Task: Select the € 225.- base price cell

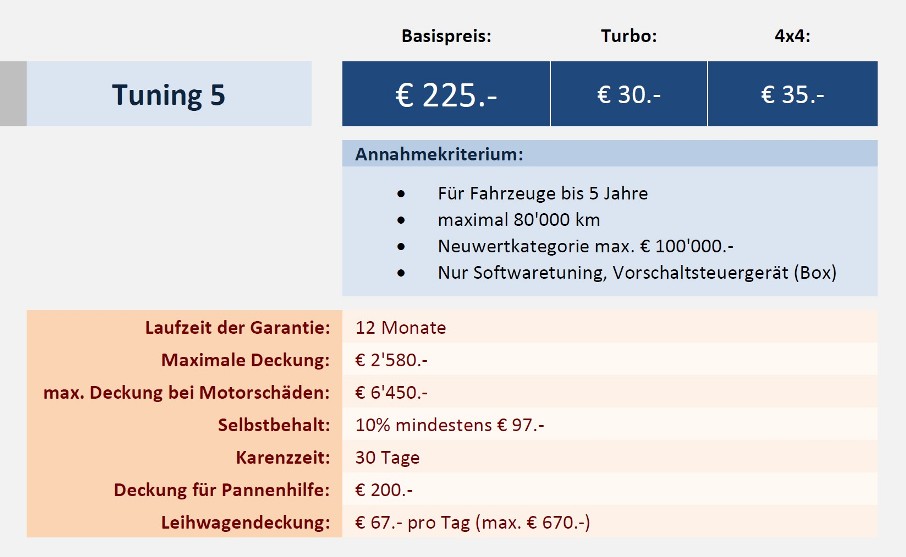Action: (x=446, y=94)
